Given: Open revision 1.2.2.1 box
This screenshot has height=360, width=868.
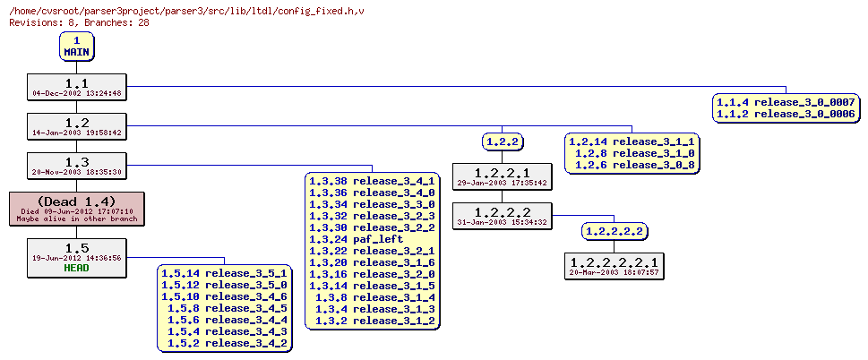Looking at the screenshot, I should pyautogui.click(x=503, y=176).
